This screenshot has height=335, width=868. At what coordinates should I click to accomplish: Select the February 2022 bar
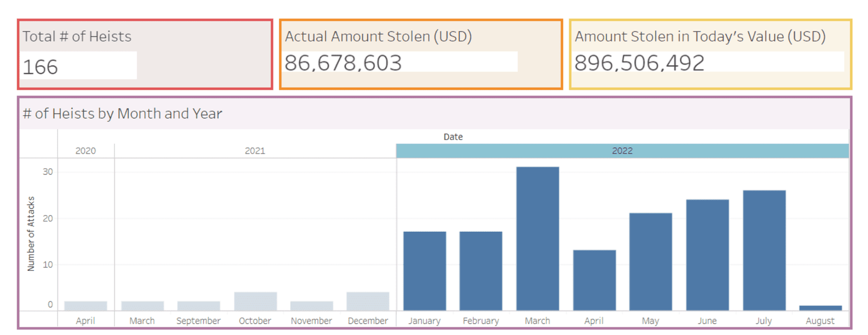481,271
